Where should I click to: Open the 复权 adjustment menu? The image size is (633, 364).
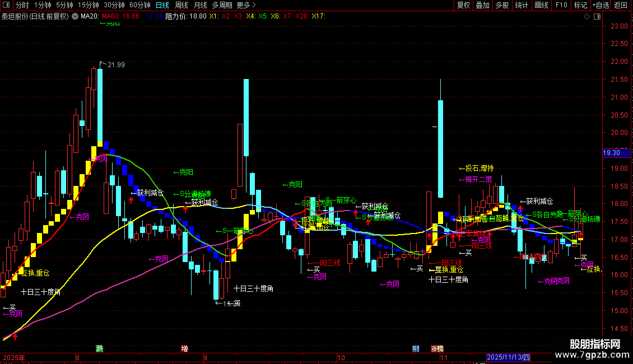click(463, 5)
